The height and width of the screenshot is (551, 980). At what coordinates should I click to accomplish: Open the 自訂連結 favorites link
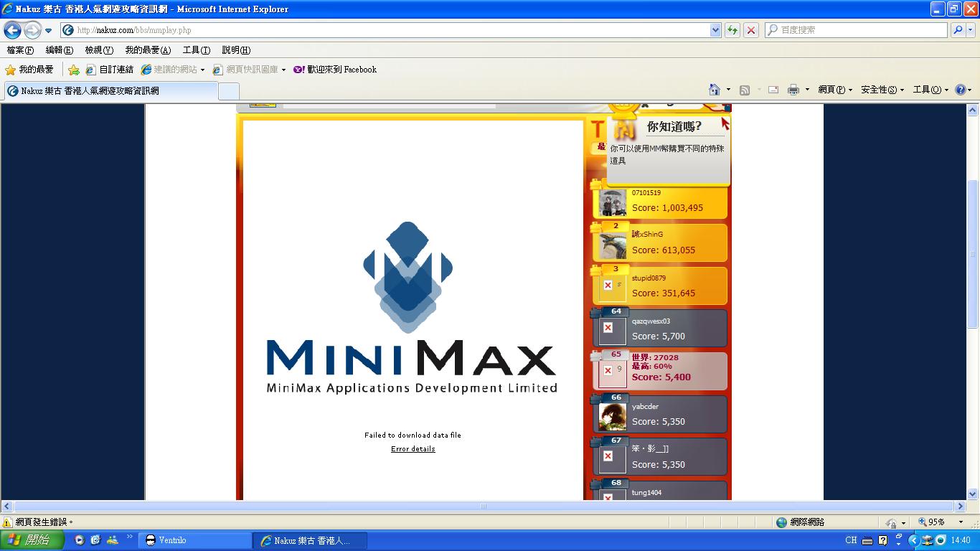tap(110, 70)
